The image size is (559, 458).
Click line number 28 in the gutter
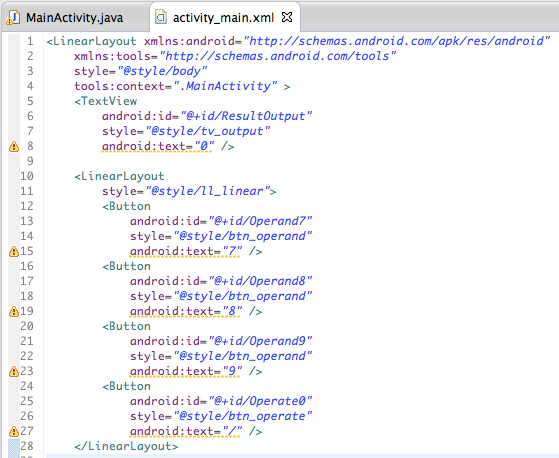[x=27, y=446]
